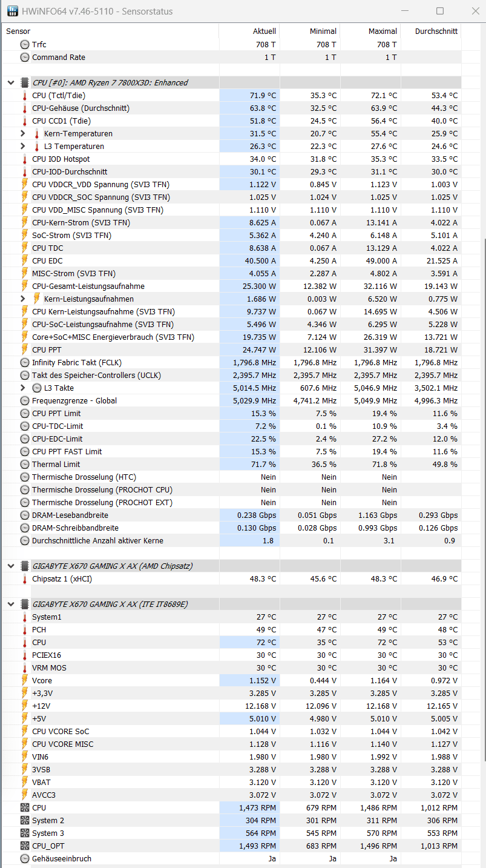Click the current value '71.9 °C'
The height and width of the screenshot is (868, 486).
263,95
